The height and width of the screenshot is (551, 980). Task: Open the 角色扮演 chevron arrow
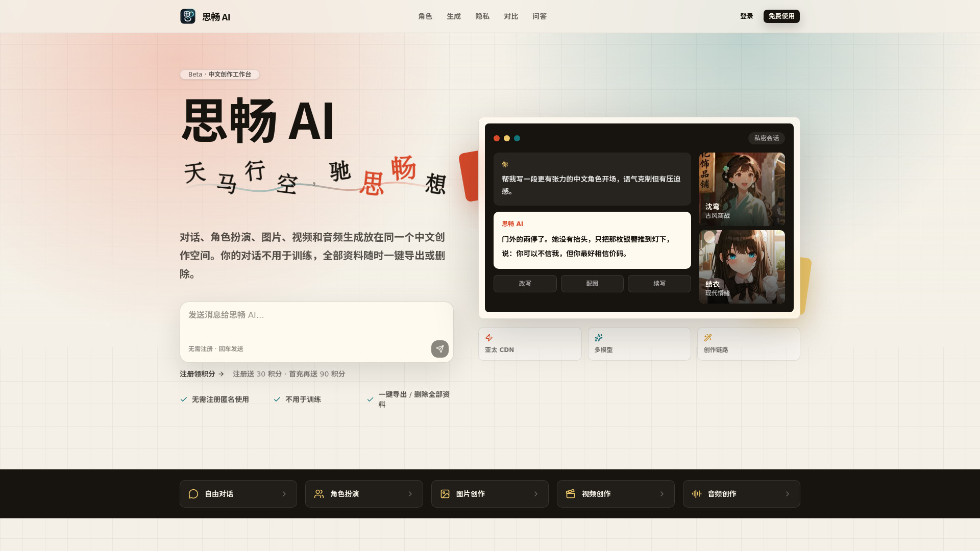tap(410, 494)
